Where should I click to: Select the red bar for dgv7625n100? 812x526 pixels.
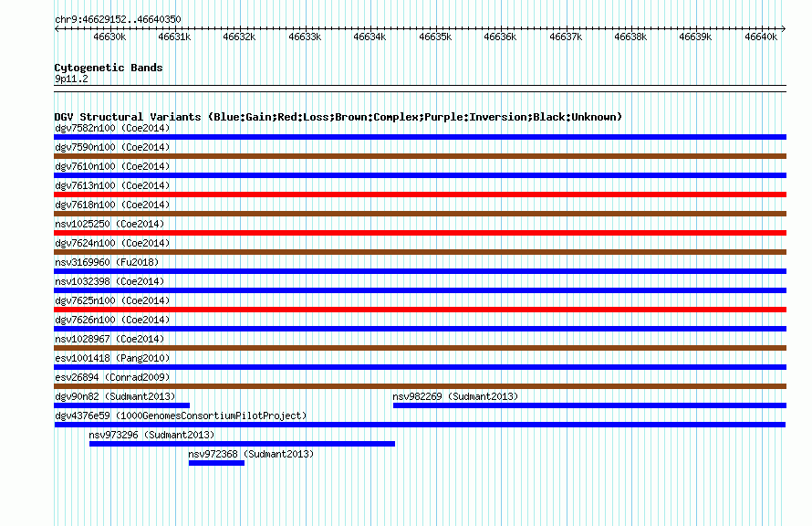(420, 310)
